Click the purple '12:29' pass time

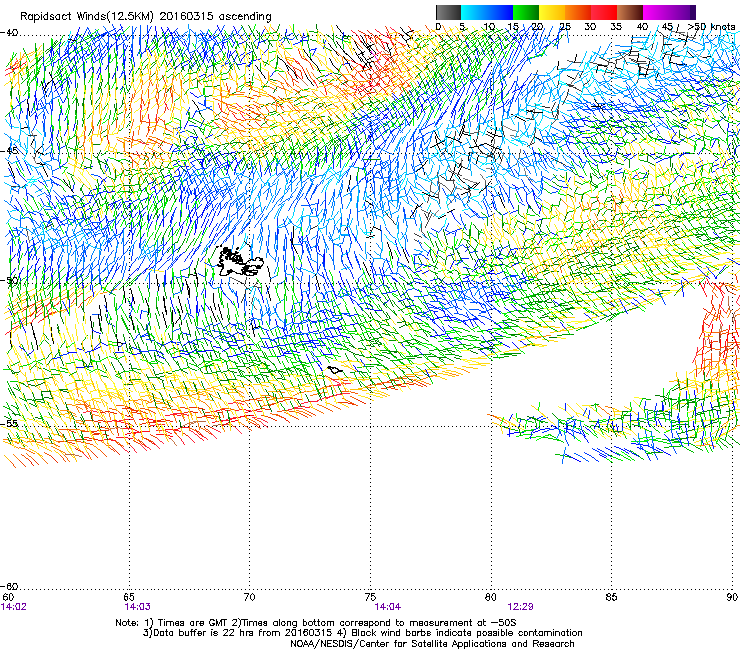pyautogui.click(x=521, y=607)
